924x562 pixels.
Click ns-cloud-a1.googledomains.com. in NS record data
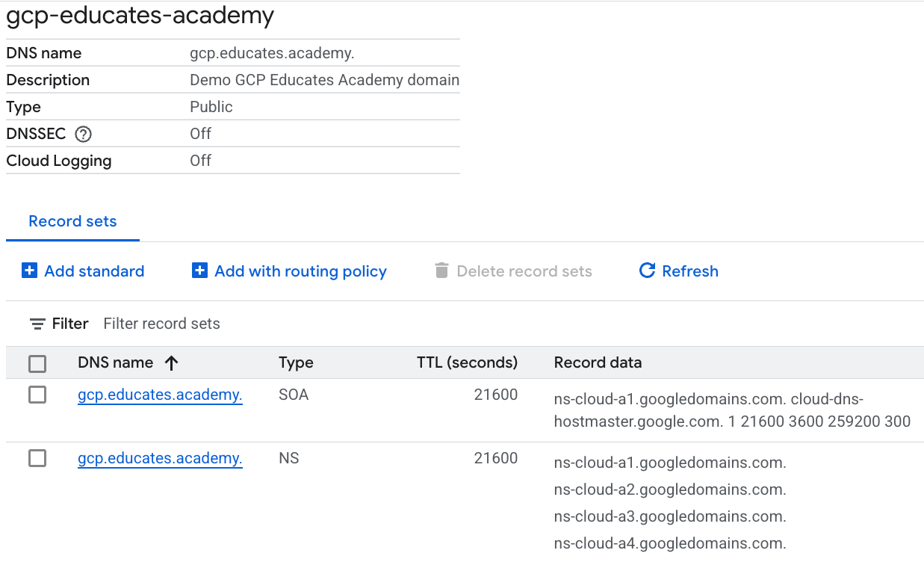(x=670, y=463)
